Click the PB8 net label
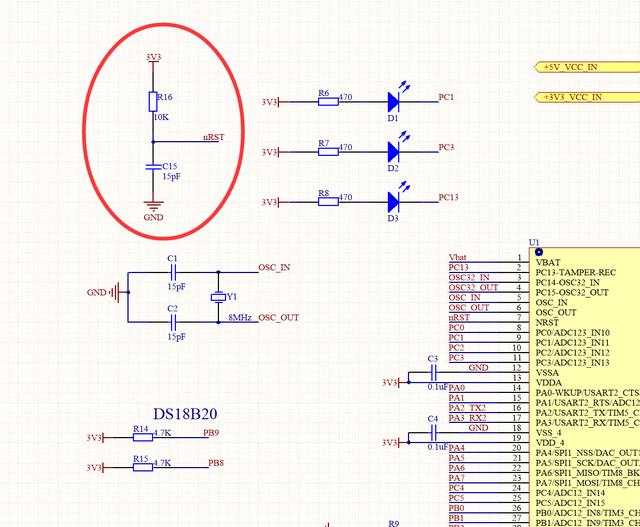The height and width of the screenshot is (527, 640). (x=216, y=463)
